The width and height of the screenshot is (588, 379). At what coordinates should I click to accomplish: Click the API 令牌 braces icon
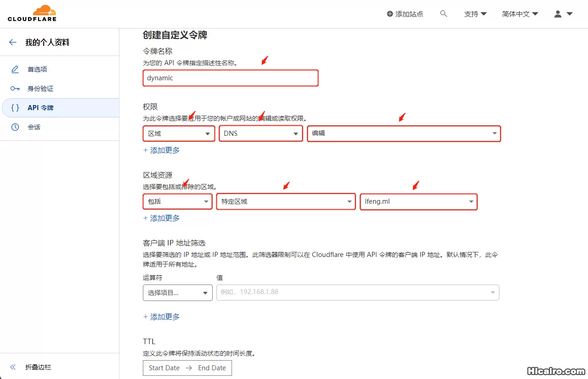click(x=16, y=107)
